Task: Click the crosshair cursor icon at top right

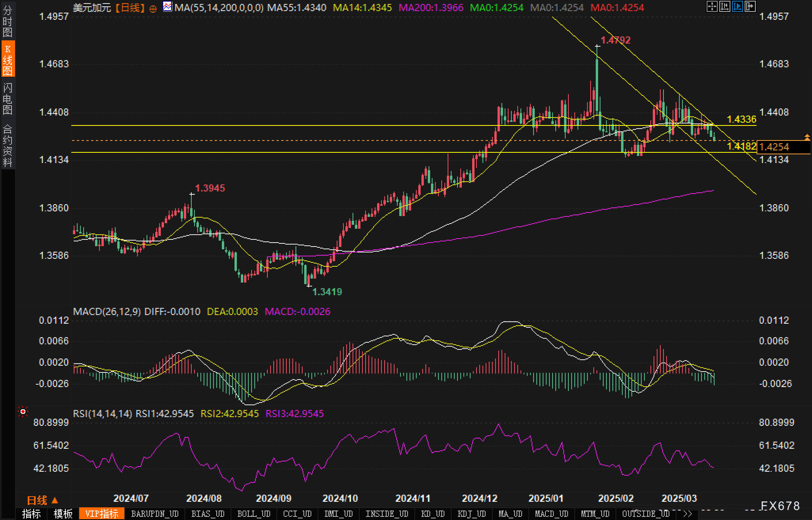Action: click(712, 6)
